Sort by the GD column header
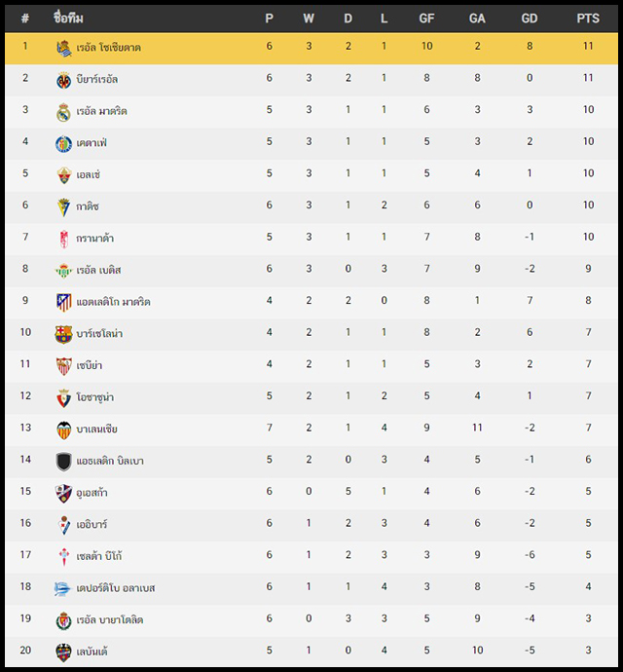The image size is (623, 672). (x=530, y=19)
